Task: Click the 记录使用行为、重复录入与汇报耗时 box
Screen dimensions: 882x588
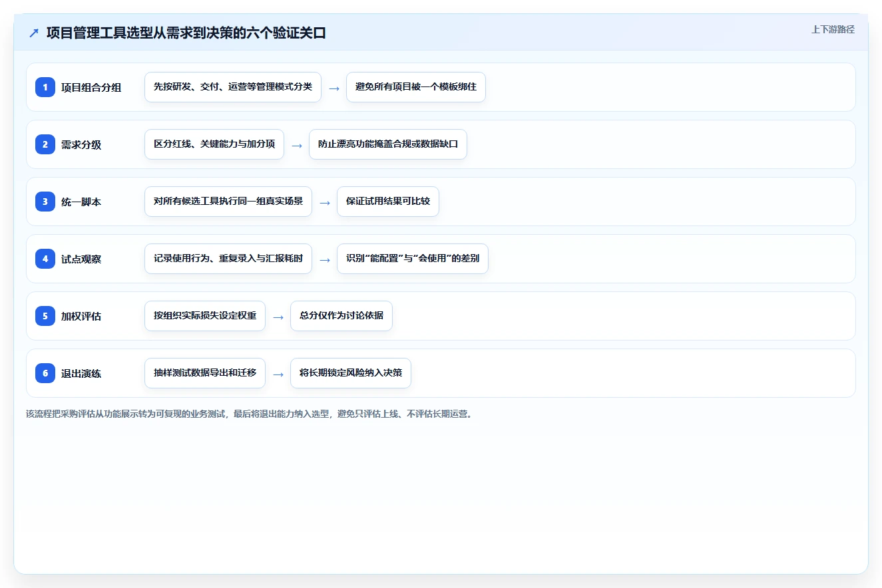Action: click(228, 259)
